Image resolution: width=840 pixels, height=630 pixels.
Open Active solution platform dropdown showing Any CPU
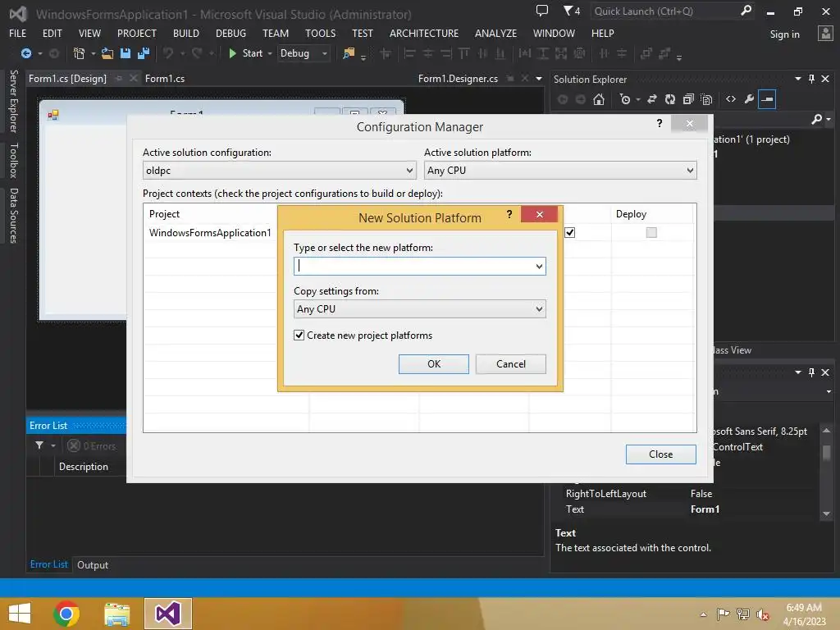tap(560, 171)
